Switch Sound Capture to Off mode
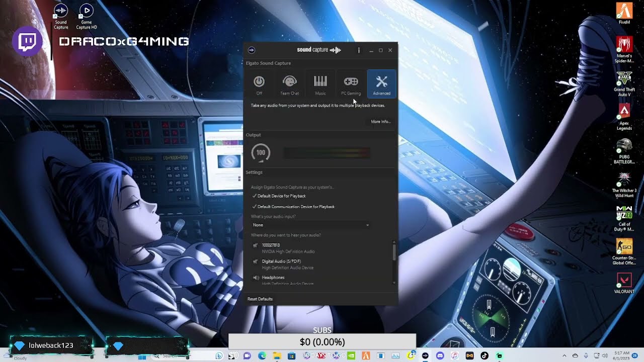The image size is (644, 362). [259, 84]
